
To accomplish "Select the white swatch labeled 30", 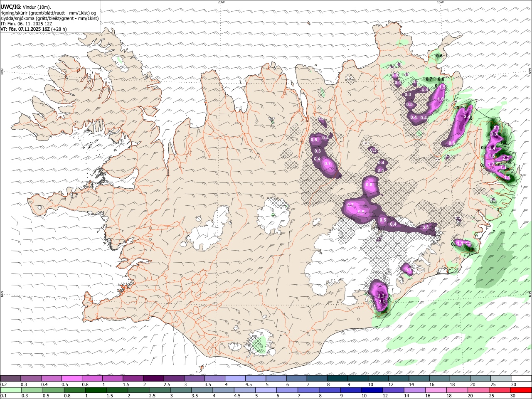I will 520,378.
